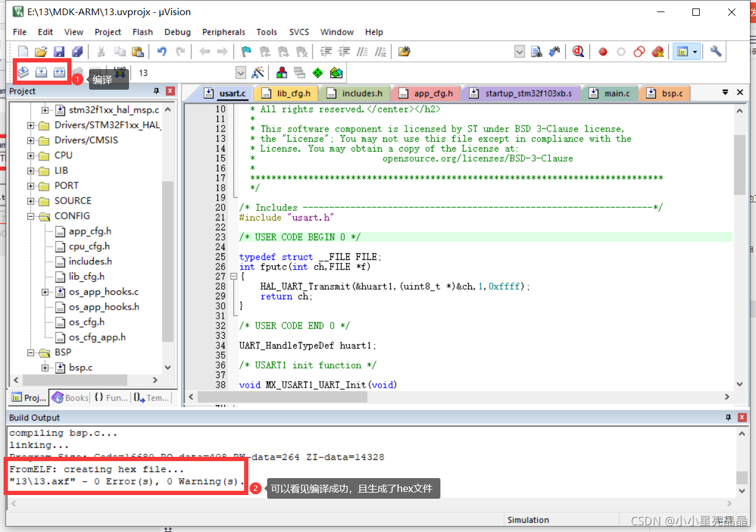Screen dimensions: 756x532
Task: Open Manage Project Items icon
Action: pyautogui.click(x=282, y=73)
